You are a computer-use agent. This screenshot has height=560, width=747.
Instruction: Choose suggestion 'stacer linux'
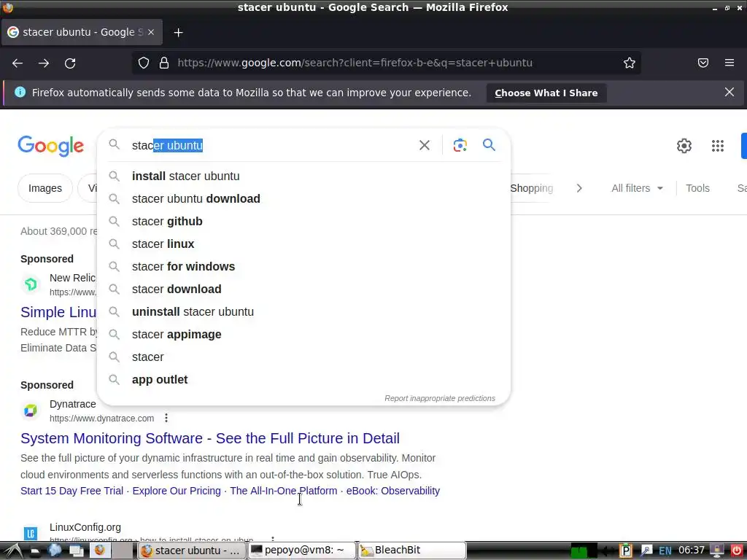pyautogui.click(x=303, y=244)
